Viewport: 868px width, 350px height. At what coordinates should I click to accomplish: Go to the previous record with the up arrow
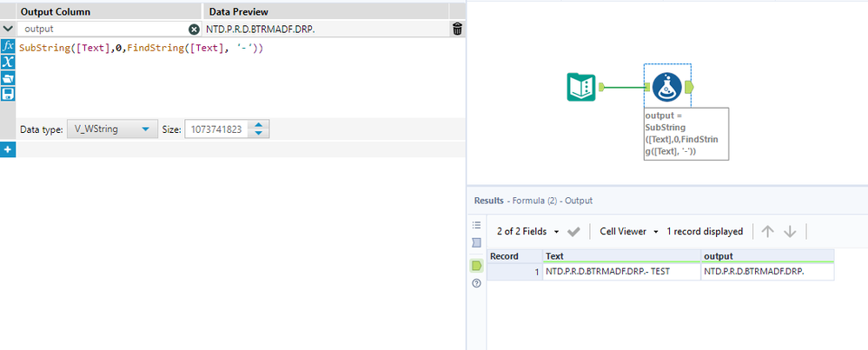point(767,232)
